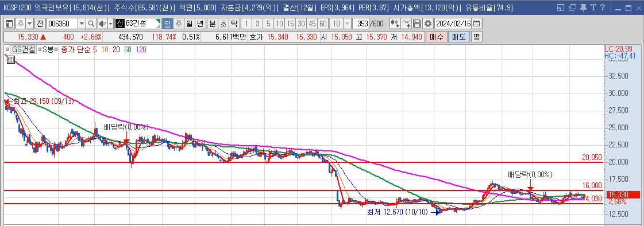The image size is (644, 226).
Task: Click the 14,030 horizontal line label
Action: pos(593,198)
